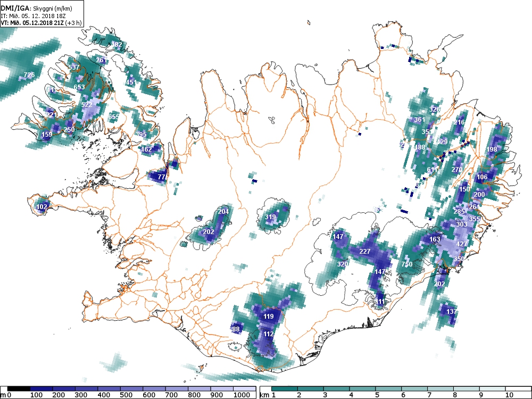This screenshot has width=532, height=399.
Task: Click the visibility value 395 on the map
Action: point(141,135)
